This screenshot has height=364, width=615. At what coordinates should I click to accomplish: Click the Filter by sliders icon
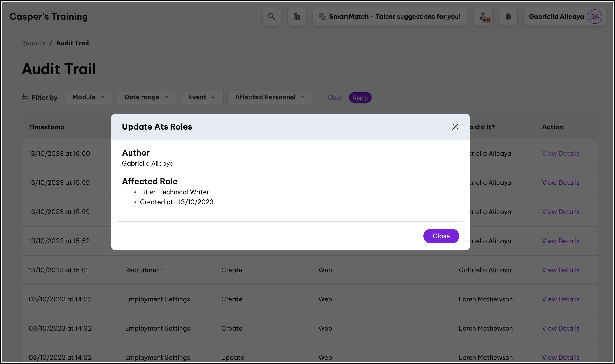pos(24,97)
